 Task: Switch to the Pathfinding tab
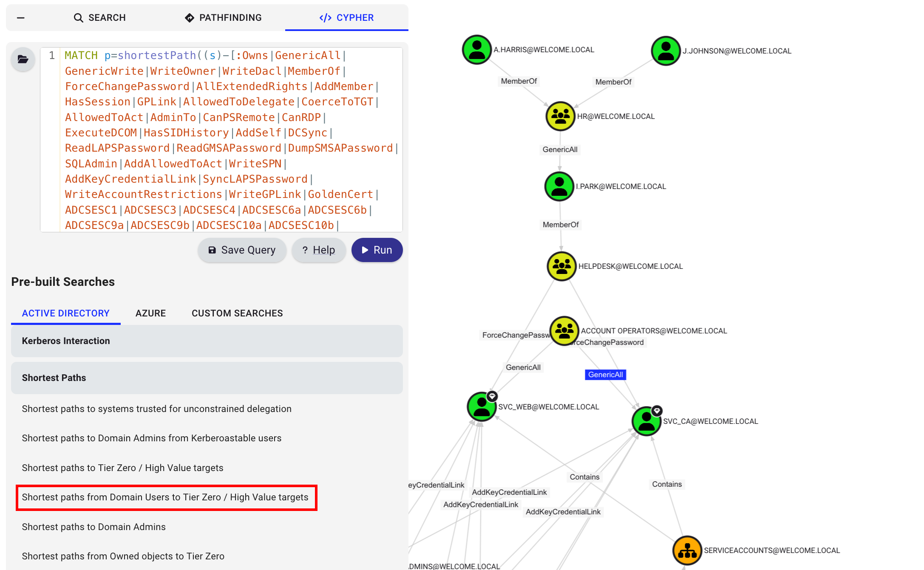(223, 18)
